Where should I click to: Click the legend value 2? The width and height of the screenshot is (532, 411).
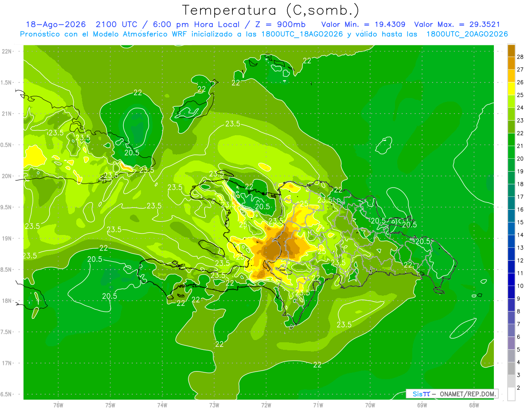pyautogui.click(x=519, y=388)
